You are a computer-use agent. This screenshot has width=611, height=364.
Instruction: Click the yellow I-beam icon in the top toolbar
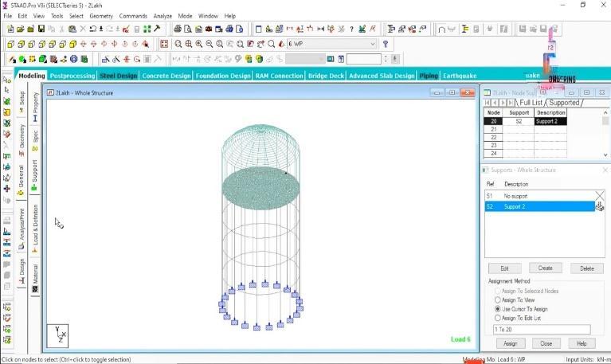(465, 29)
